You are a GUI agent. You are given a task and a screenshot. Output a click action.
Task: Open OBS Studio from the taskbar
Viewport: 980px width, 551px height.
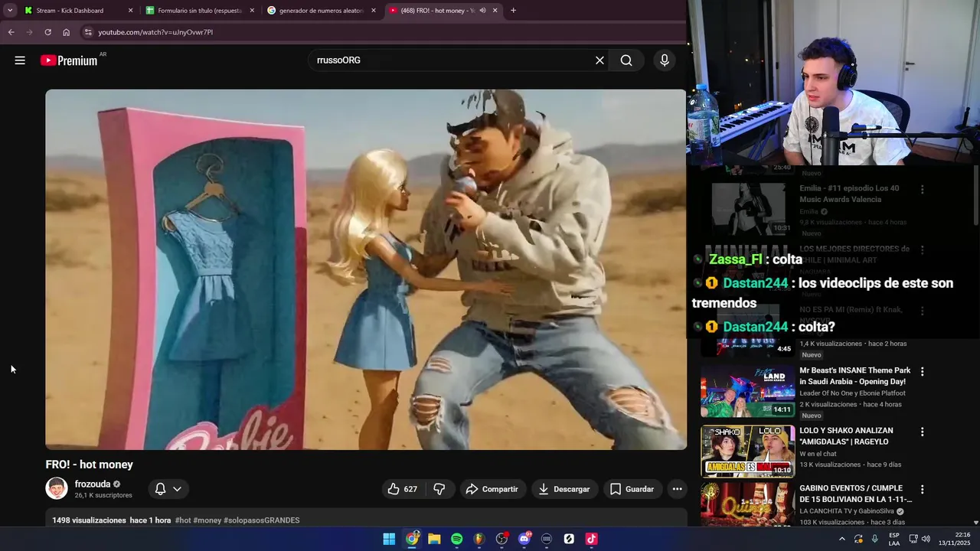tap(501, 539)
